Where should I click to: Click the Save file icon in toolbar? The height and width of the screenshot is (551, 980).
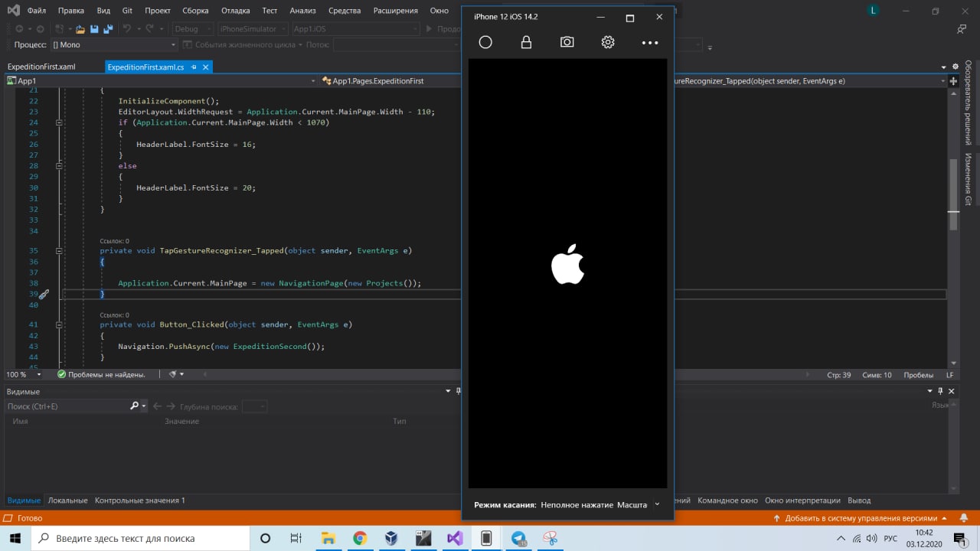(94, 29)
